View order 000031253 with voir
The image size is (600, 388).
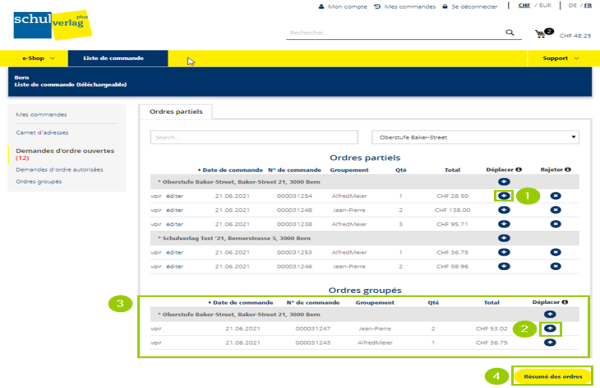(156, 252)
